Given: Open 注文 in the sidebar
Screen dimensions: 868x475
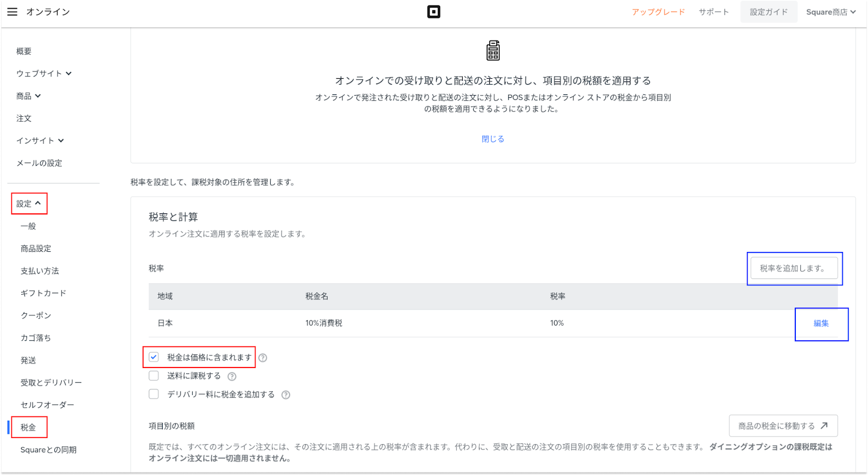Looking at the screenshot, I should click(24, 118).
